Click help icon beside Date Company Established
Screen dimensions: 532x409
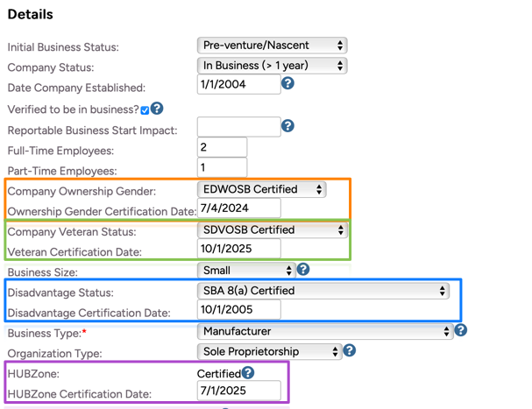click(x=287, y=84)
